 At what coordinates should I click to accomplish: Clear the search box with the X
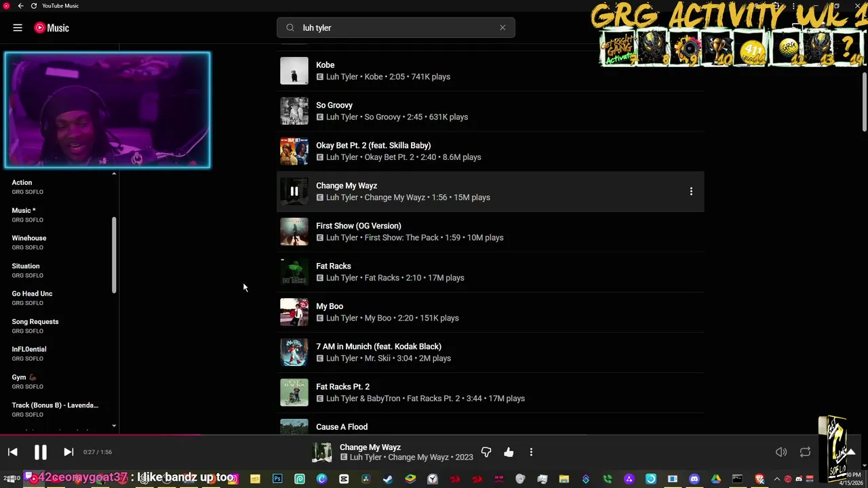[x=502, y=28]
